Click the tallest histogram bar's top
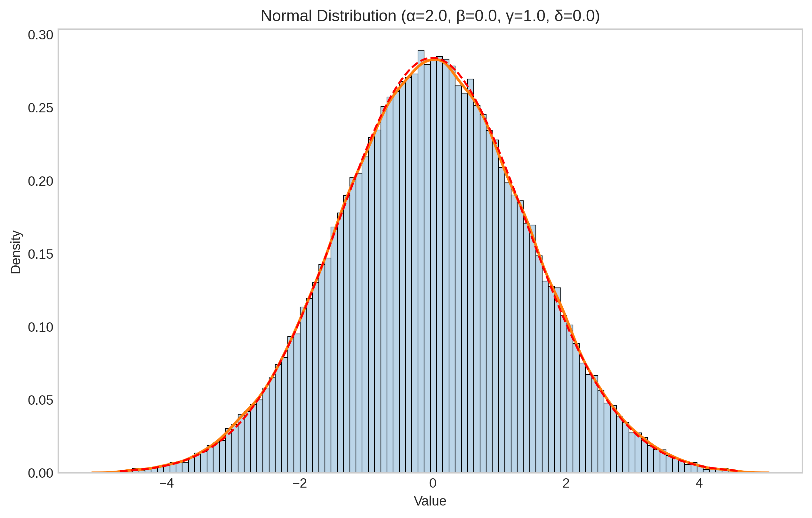 421,51
